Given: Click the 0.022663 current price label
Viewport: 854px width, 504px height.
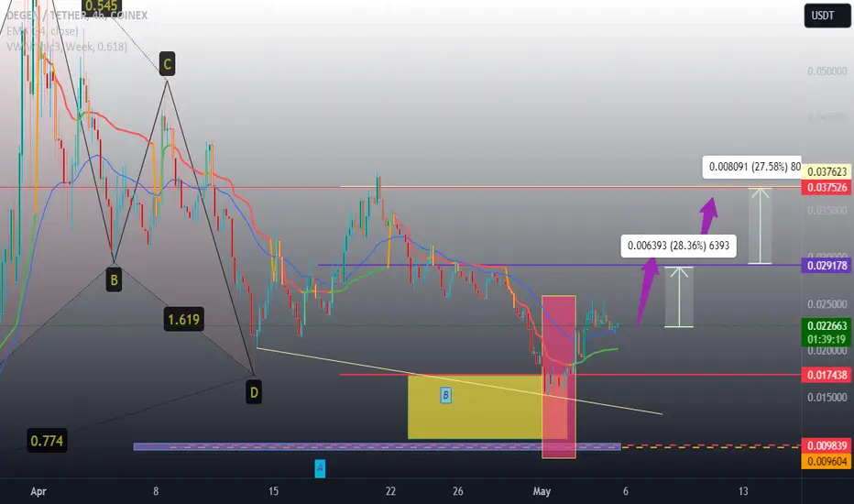Looking at the screenshot, I should [827, 326].
